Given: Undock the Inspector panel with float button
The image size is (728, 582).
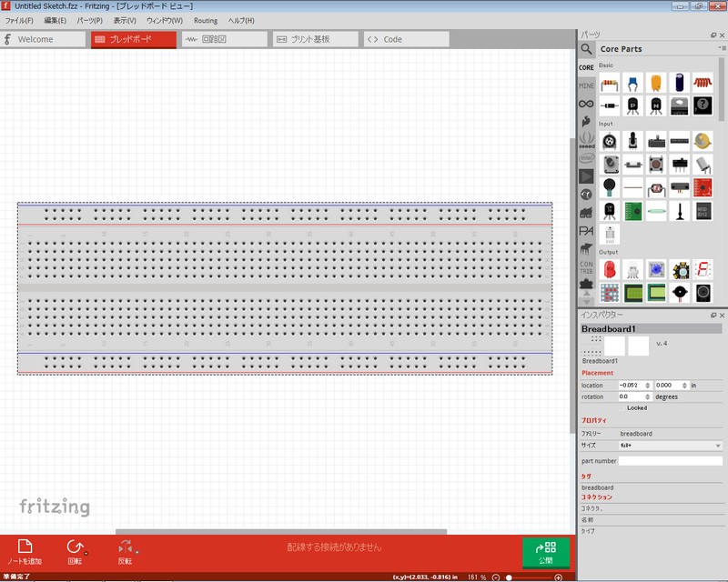Looking at the screenshot, I should pos(713,316).
